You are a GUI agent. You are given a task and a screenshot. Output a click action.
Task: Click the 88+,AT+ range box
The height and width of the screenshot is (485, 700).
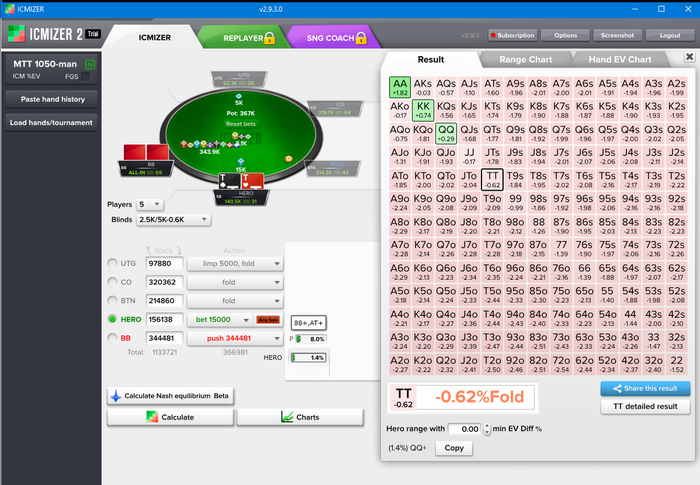[x=308, y=322]
